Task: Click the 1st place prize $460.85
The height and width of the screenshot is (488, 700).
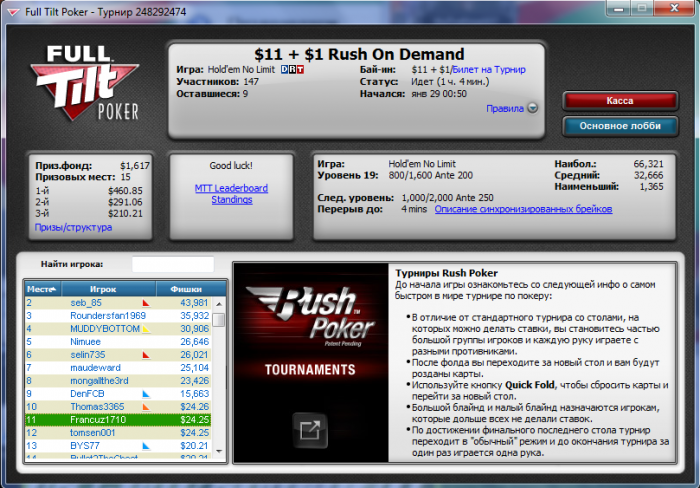Action: 125,191
